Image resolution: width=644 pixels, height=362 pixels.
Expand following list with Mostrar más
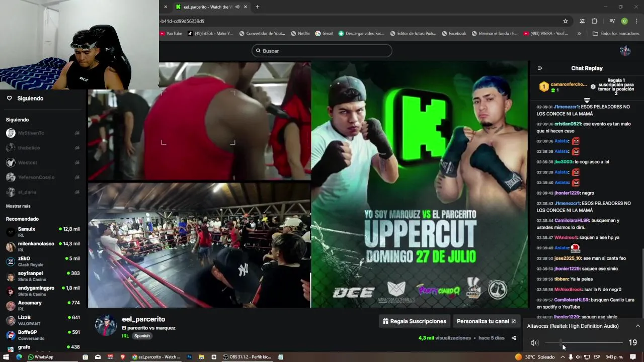(x=18, y=206)
